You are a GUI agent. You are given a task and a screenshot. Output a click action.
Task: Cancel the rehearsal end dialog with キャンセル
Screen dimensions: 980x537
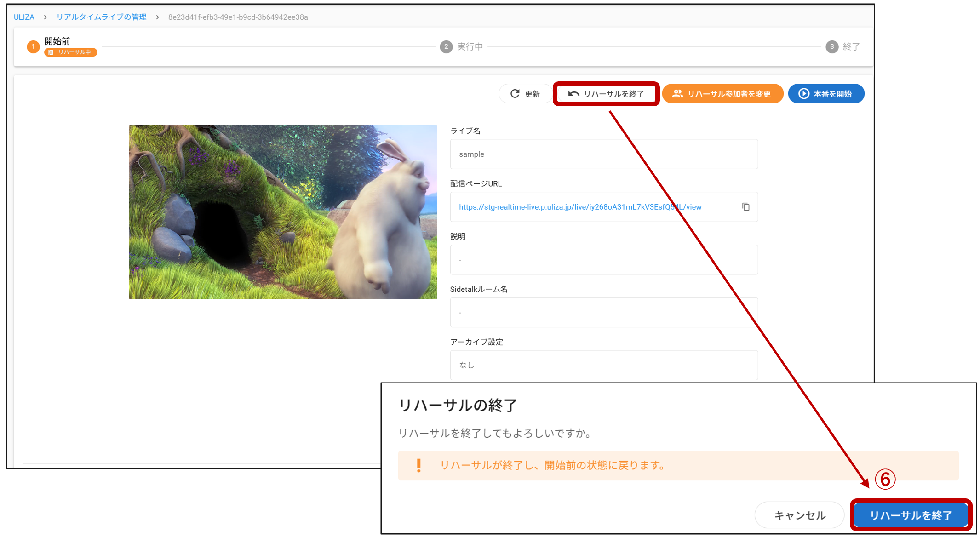[x=799, y=515]
